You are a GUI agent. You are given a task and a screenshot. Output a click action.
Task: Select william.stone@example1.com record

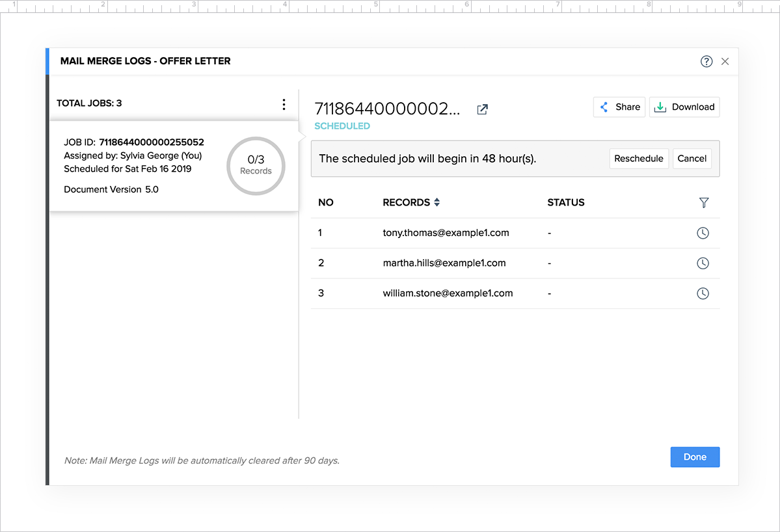click(448, 293)
